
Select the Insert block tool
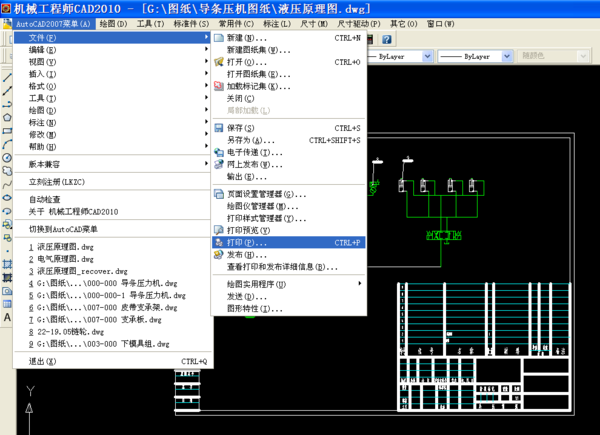coord(7,224)
